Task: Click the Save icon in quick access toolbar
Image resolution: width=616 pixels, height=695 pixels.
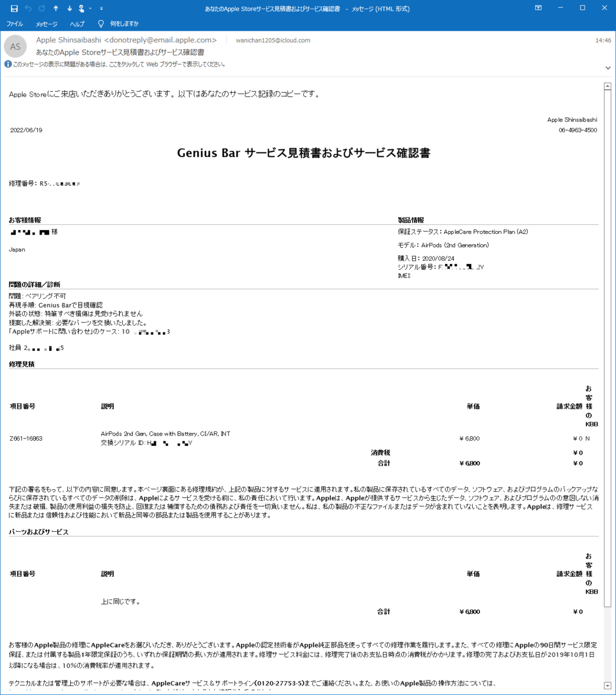Action: [x=14, y=9]
